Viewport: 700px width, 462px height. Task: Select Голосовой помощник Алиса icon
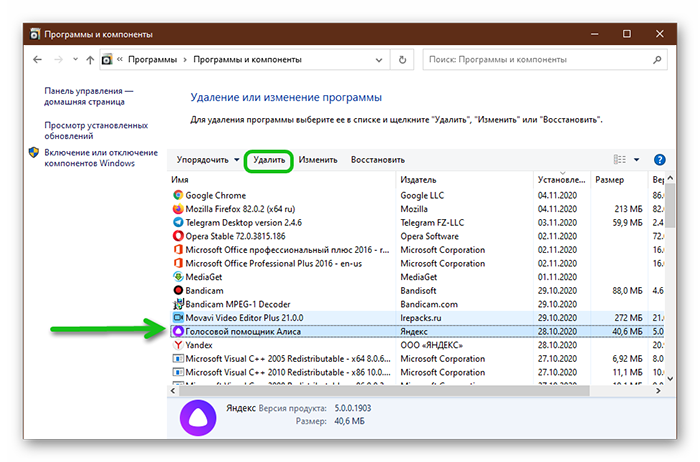point(178,331)
